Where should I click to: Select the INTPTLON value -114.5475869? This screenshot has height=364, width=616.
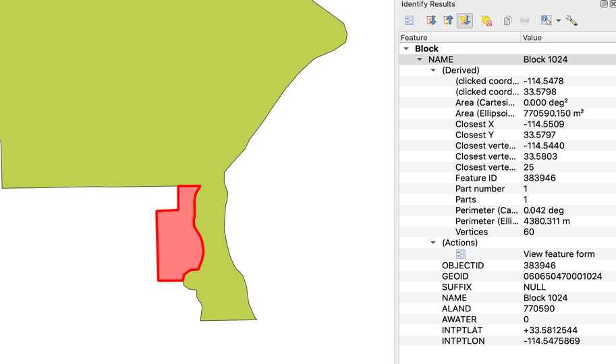point(552,341)
